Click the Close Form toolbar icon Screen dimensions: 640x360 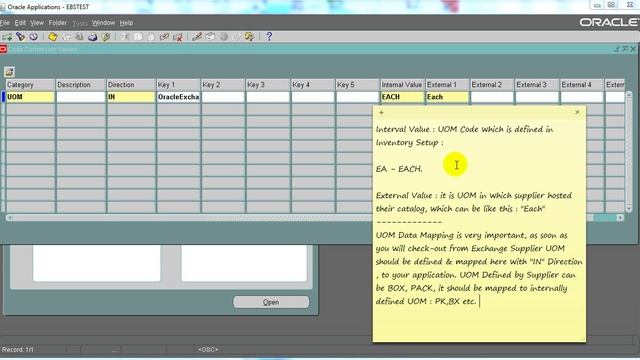[x=106, y=37]
